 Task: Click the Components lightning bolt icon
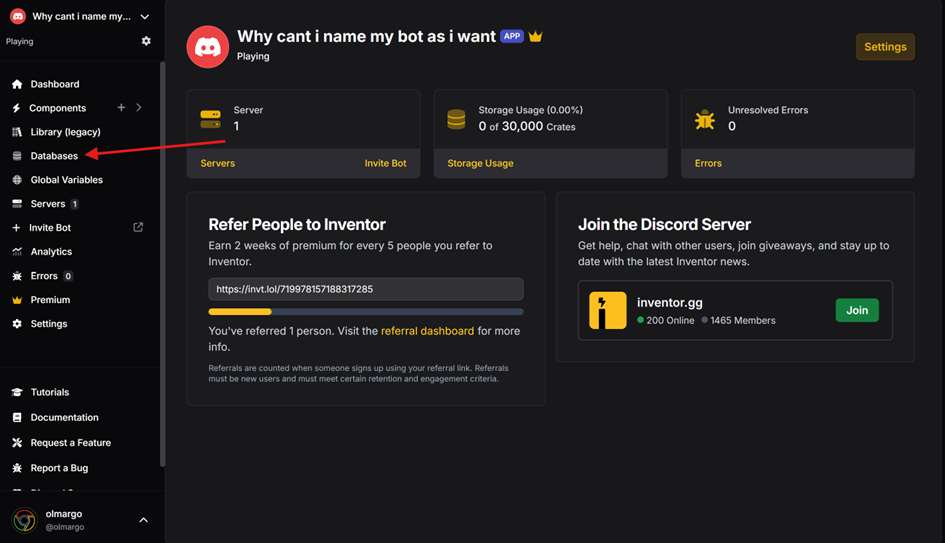tap(16, 108)
